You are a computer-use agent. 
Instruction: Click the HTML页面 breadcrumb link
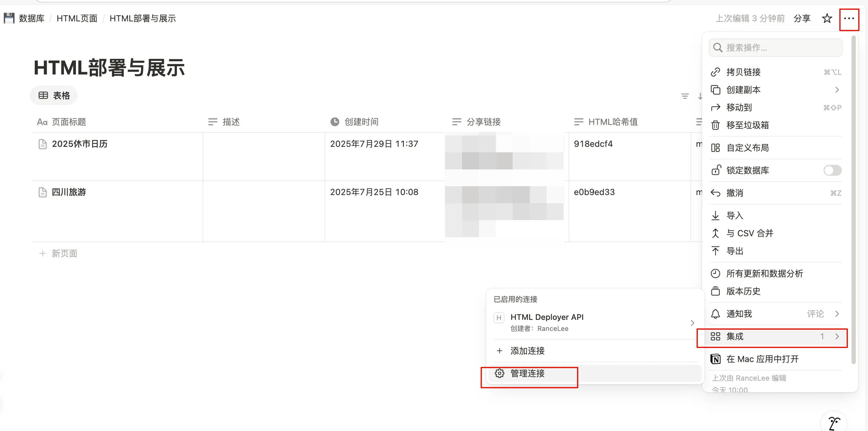pos(77,19)
